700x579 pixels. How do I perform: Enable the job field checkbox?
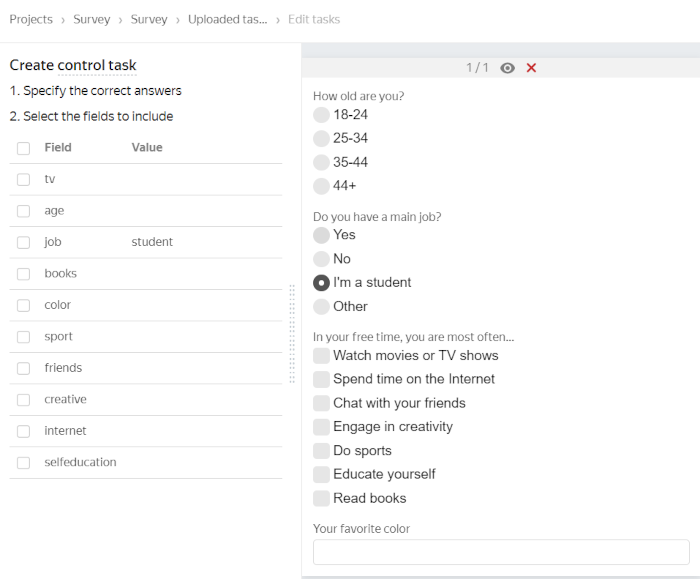[23, 242]
